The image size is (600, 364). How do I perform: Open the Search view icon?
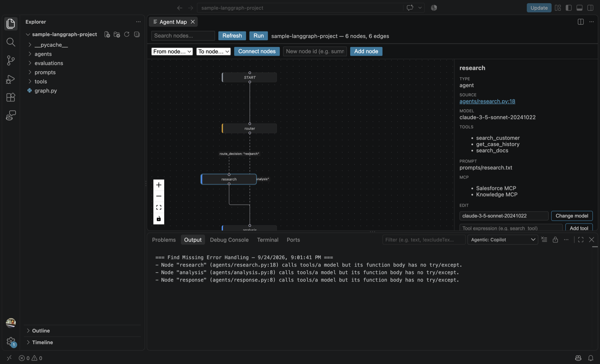pos(11,42)
